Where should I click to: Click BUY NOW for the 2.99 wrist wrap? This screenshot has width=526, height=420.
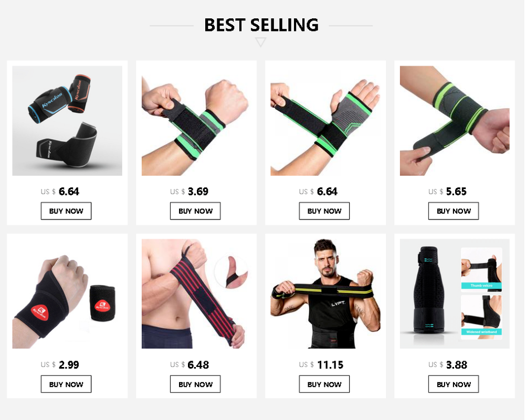[x=66, y=384]
